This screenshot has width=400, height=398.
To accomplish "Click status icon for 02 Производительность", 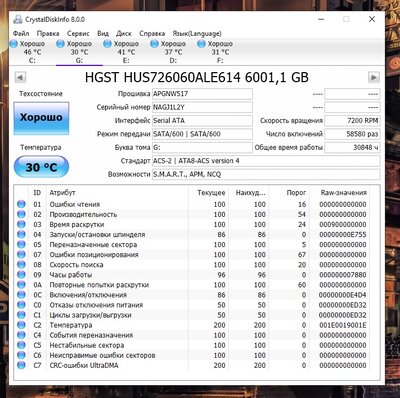I will point(21,214).
